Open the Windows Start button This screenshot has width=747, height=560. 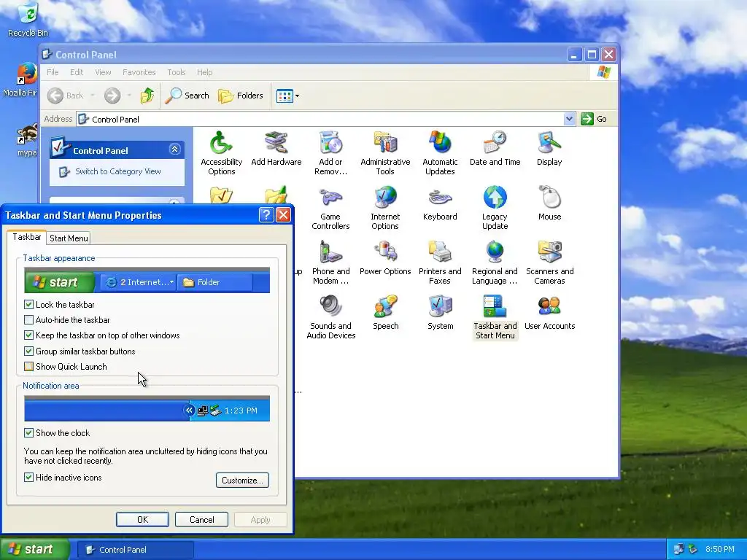click(34, 550)
